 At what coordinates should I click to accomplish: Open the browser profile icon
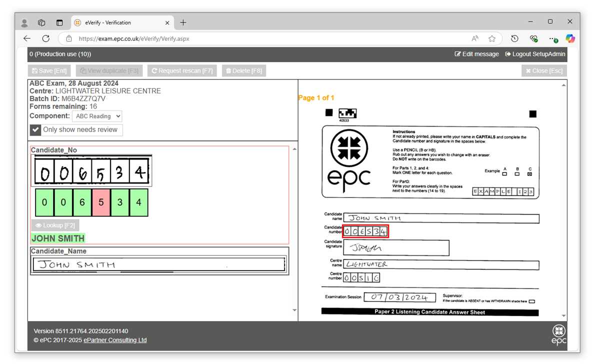24,22
